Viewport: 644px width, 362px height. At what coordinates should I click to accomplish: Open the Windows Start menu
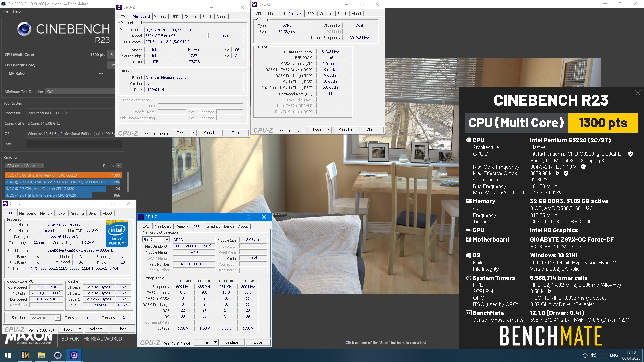point(8,355)
